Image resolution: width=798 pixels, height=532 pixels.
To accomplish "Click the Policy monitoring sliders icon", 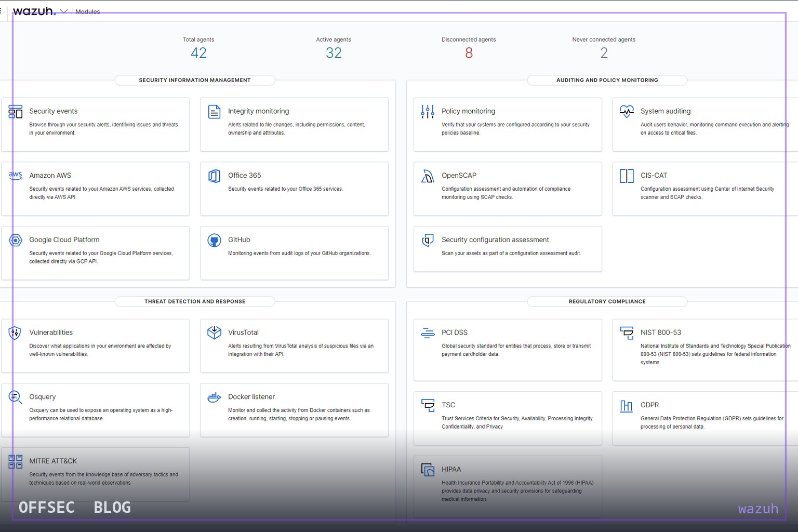I will [428, 111].
